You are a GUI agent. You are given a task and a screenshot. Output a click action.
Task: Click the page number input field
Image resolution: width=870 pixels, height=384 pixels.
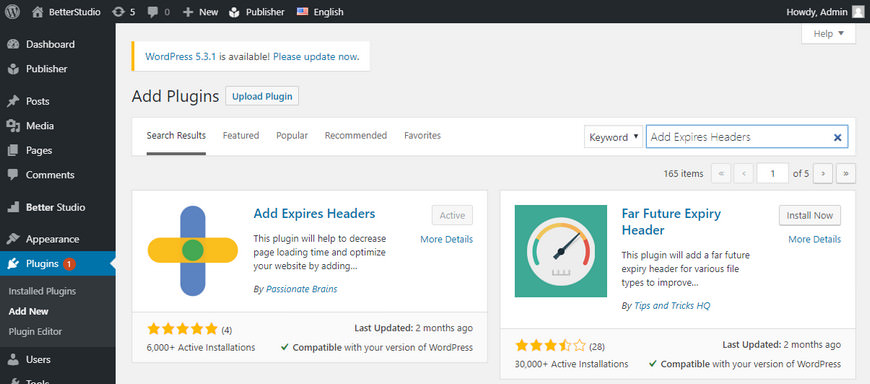(772, 174)
